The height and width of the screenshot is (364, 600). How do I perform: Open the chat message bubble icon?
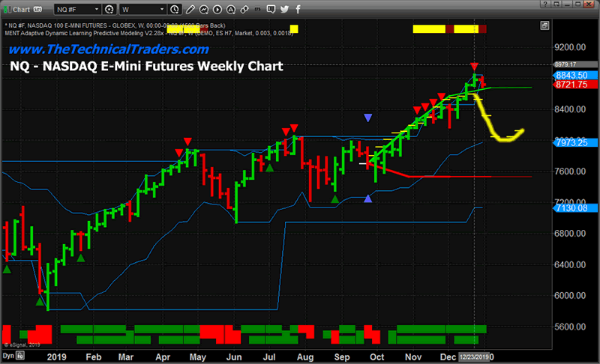pyautogui.click(x=271, y=9)
